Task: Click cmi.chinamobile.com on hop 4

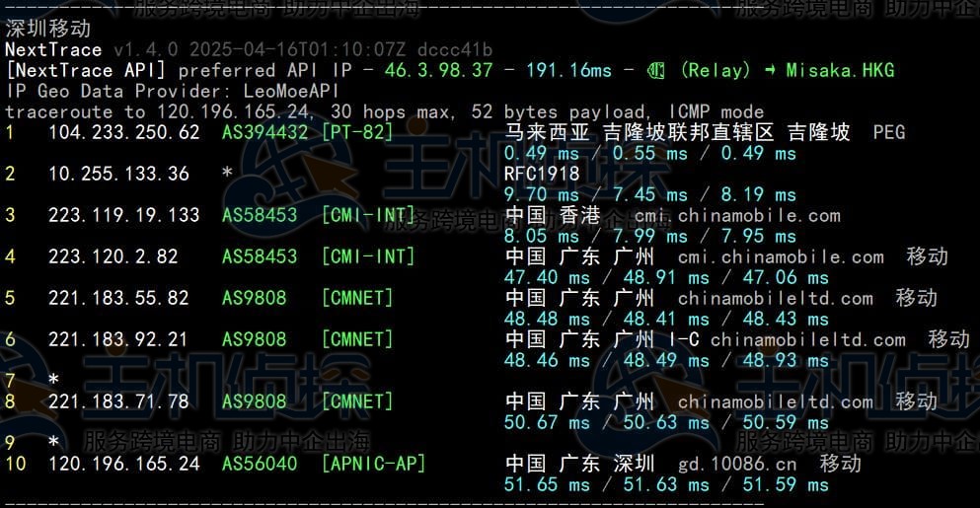Action: pyautogui.click(x=781, y=256)
